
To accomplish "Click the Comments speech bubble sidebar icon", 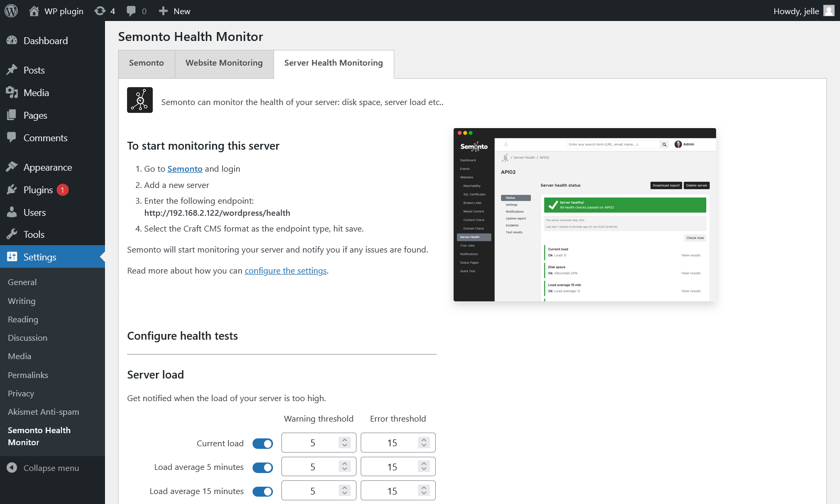I will [12, 138].
